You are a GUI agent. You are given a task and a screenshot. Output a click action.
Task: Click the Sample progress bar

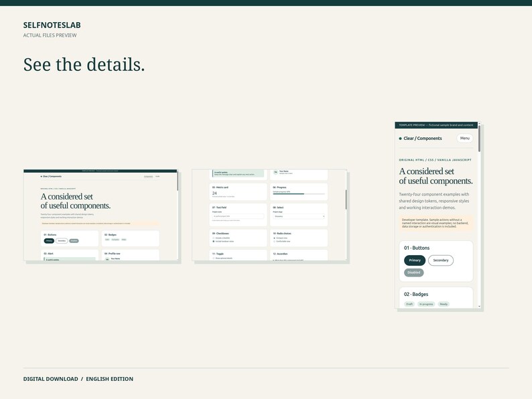pos(299,194)
